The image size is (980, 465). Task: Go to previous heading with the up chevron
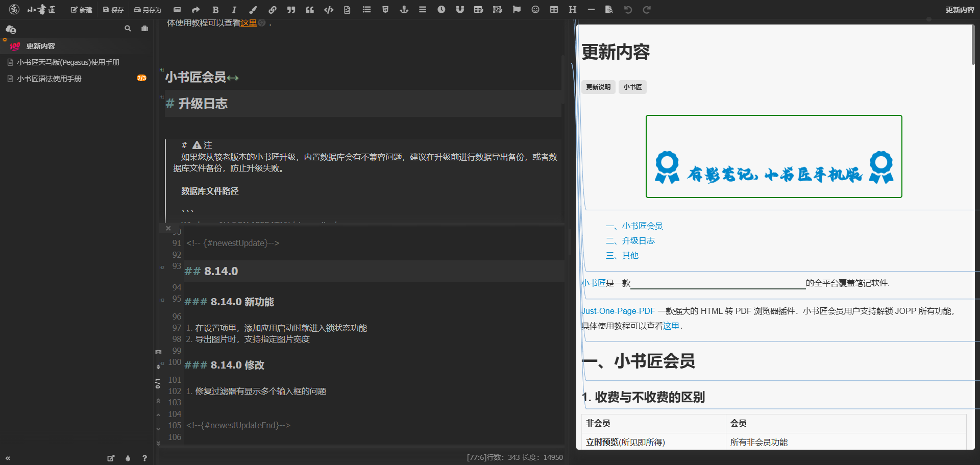tap(158, 415)
